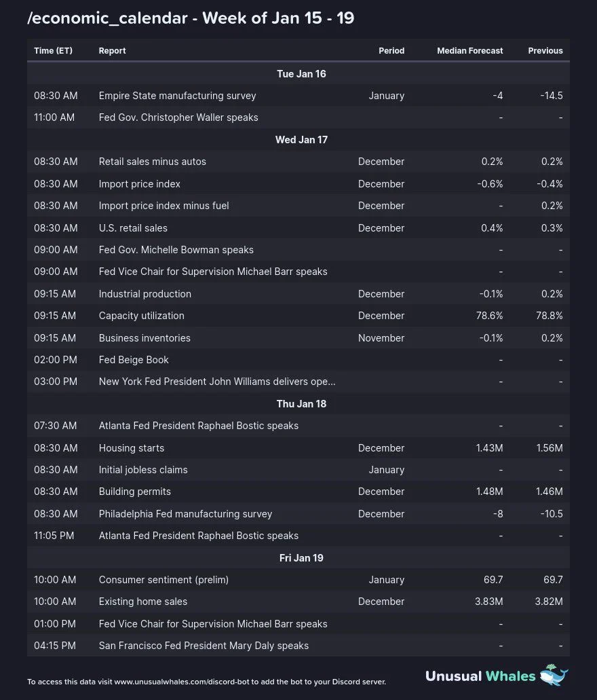The width and height of the screenshot is (597, 700).
Task: Select the Period column header
Action: [391, 51]
